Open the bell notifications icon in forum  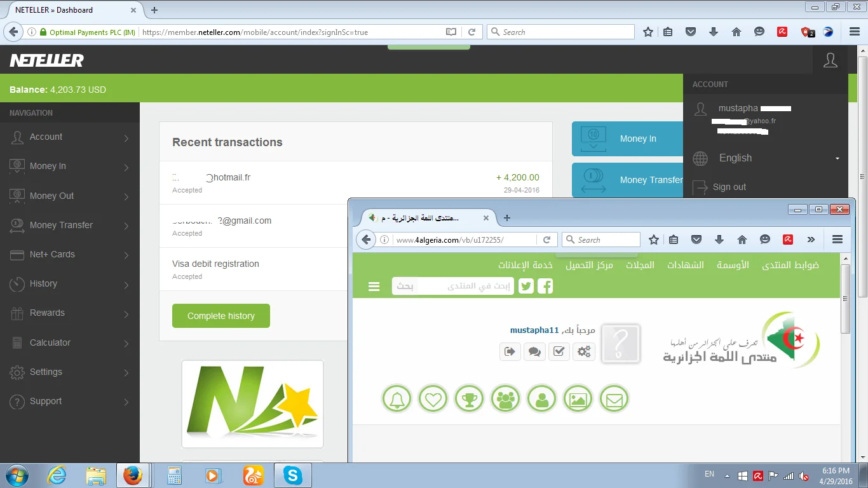(397, 399)
